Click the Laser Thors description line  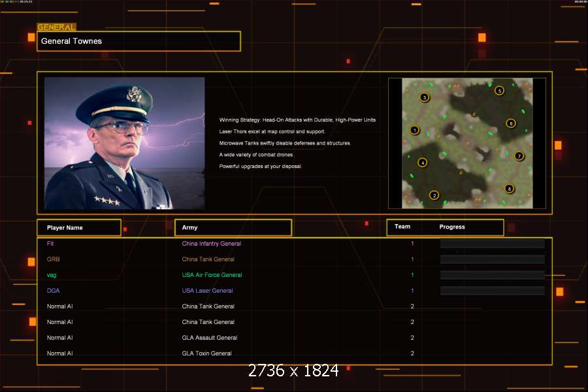(272, 132)
